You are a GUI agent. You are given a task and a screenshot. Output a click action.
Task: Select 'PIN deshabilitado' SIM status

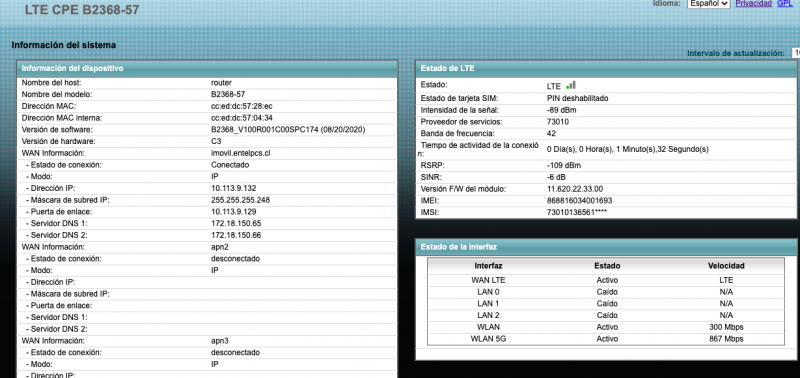(577, 98)
